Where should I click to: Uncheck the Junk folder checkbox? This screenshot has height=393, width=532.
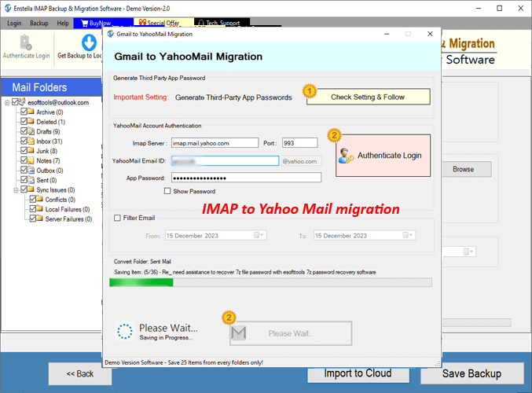(24, 150)
